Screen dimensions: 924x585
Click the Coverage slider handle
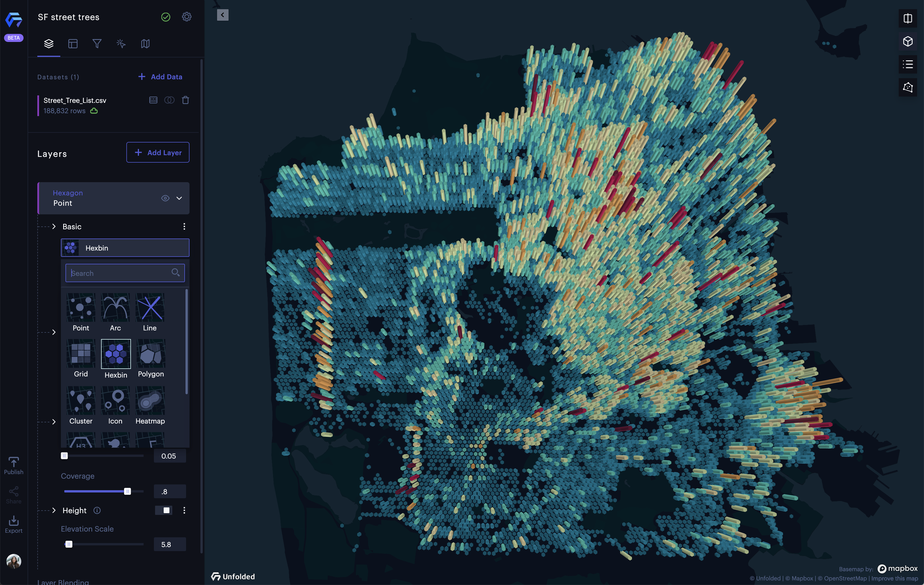point(127,491)
